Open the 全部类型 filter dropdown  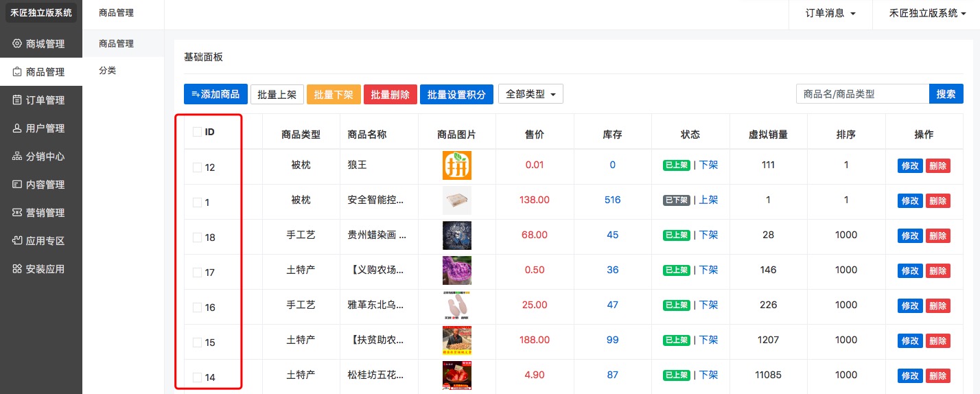click(530, 94)
